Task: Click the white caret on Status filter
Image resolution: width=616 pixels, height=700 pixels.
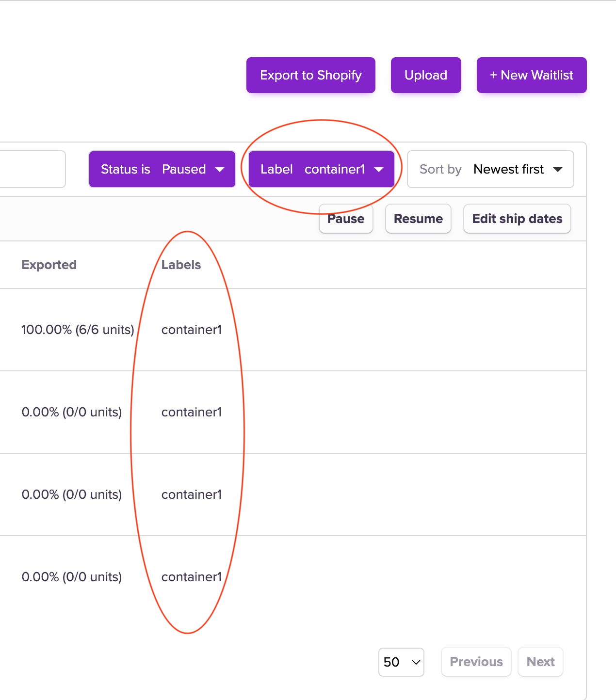Action: pos(220,170)
